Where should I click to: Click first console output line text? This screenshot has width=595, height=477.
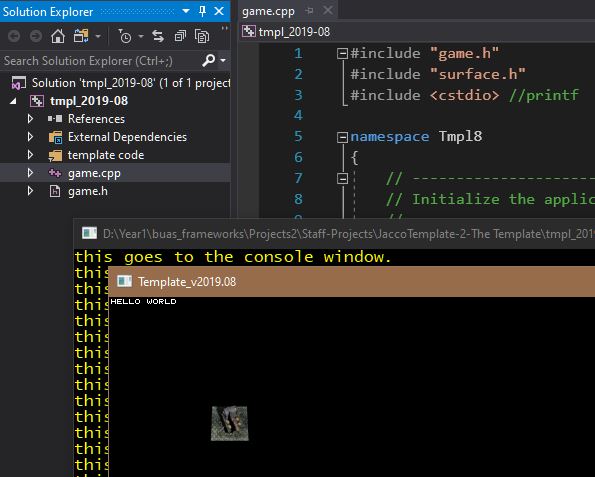coord(233,257)
